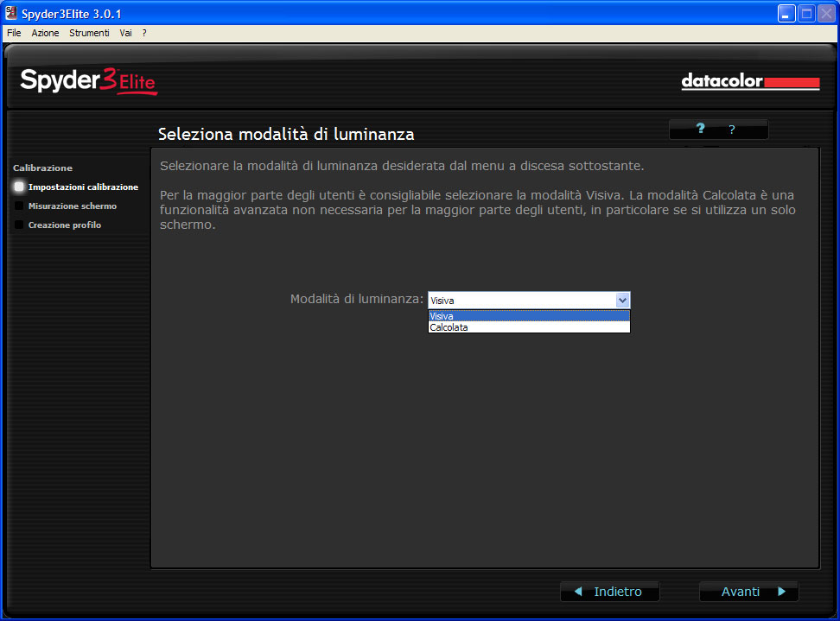The image size is (840, 621).
Task: Open the Strumenti menu
Action: point(89,33)
